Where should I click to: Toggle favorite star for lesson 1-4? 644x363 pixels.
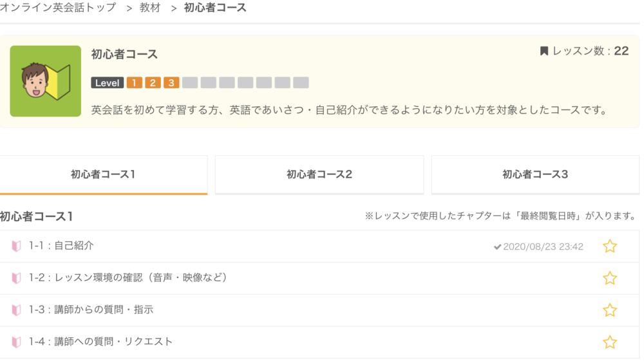click(610, 342)
